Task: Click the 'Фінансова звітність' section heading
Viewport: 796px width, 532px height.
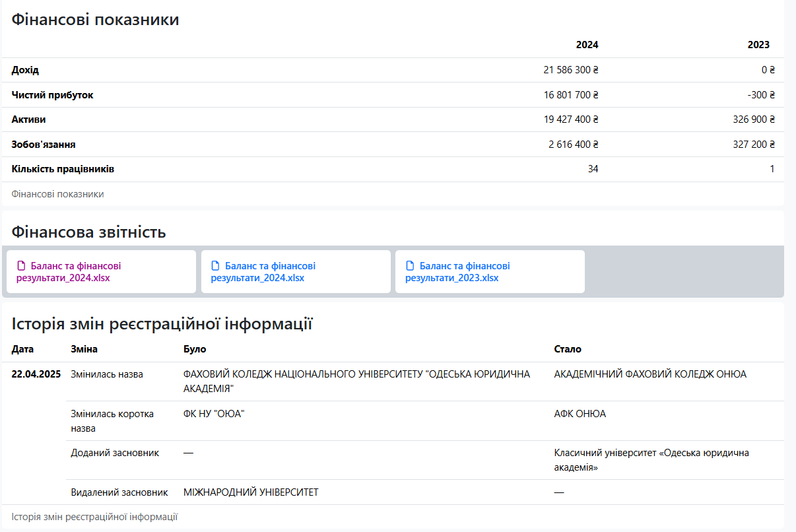Action: (88, 232)
